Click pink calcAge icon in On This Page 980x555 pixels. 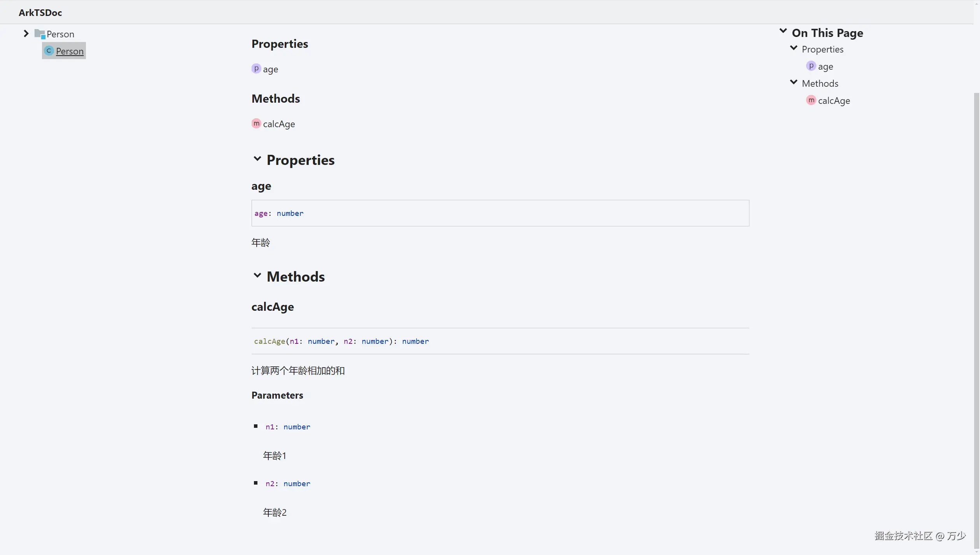pos(811,100)
